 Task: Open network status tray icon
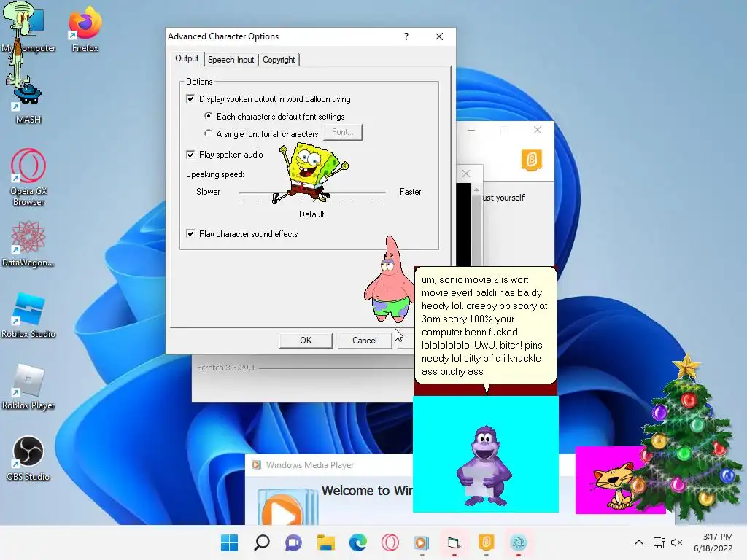659,542
